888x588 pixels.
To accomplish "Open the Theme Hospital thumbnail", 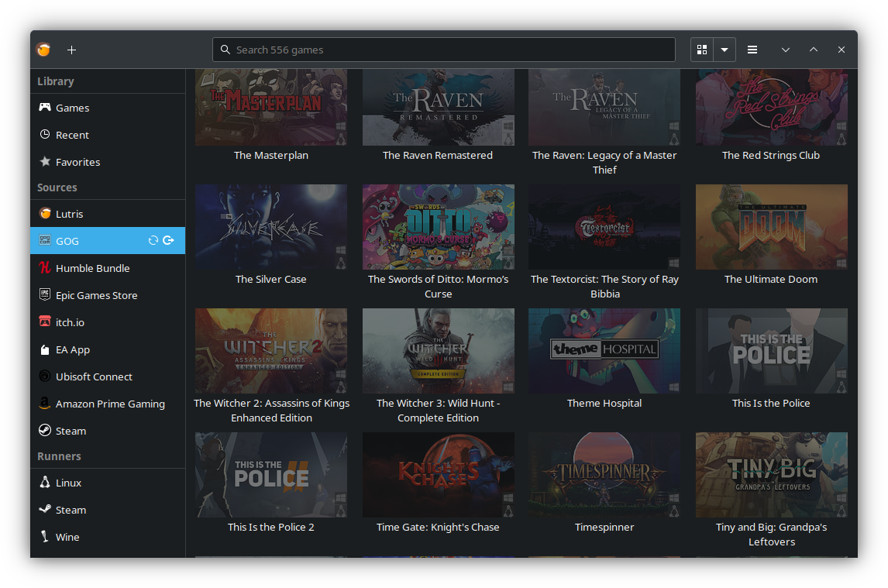I will pyautogui.click(x=604, y=350).
